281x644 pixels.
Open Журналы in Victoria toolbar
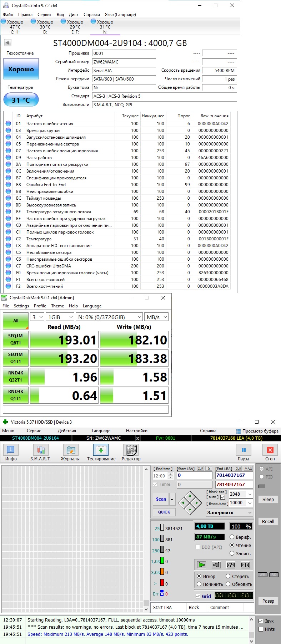[70, 450]
